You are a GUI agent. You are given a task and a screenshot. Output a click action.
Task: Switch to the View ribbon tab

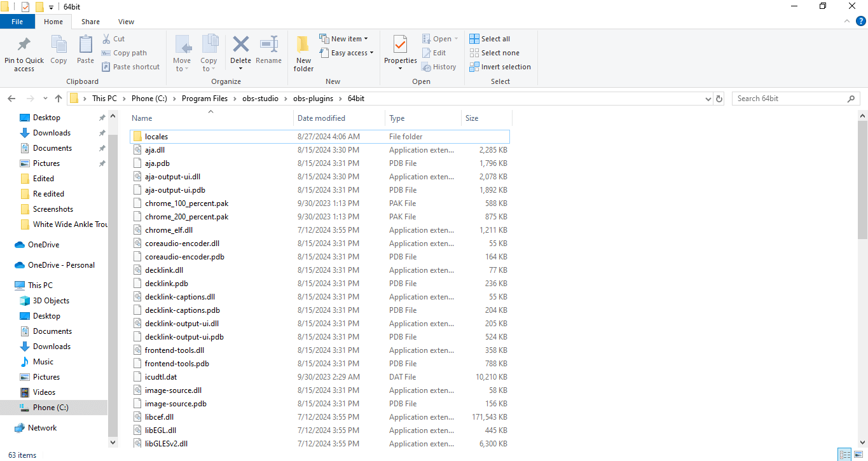click(126, 21)
